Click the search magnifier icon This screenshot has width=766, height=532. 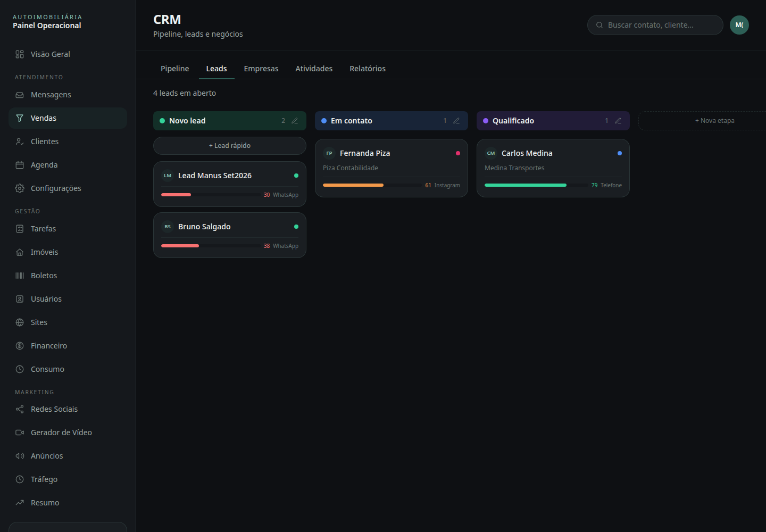(600, 25)
